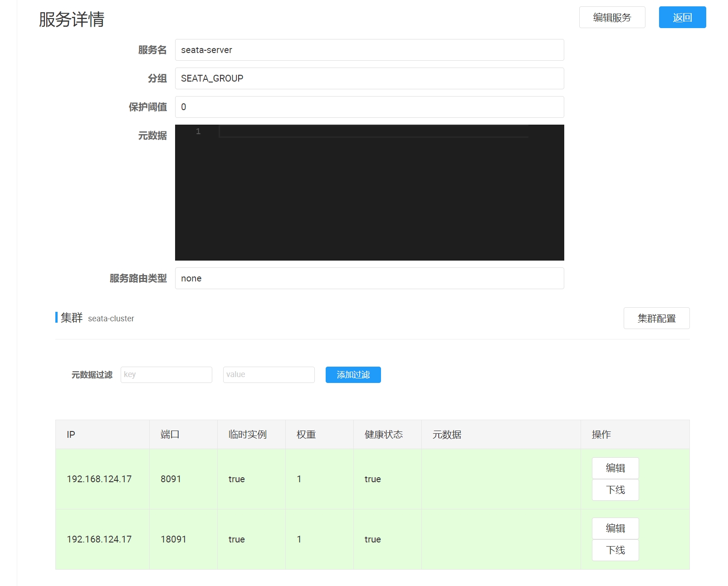728x586 pixels.
Task: Click the 集群 section heading
Action: (72, 318)
